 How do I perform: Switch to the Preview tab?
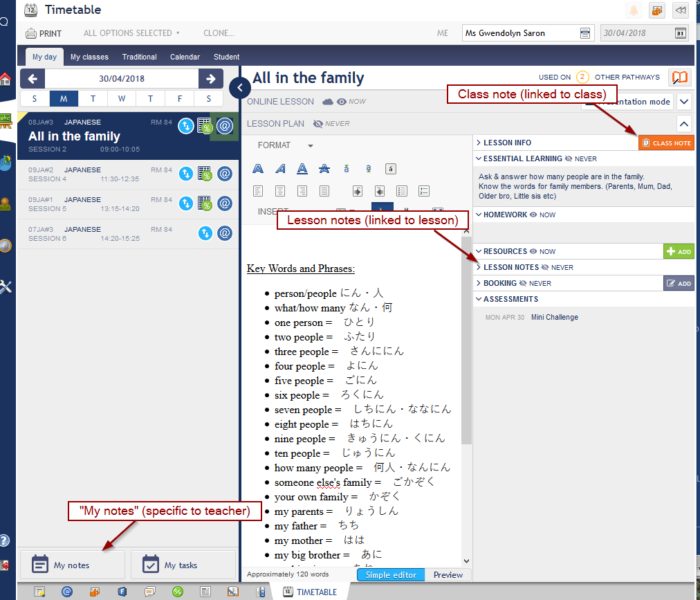(x=448, y=575)
